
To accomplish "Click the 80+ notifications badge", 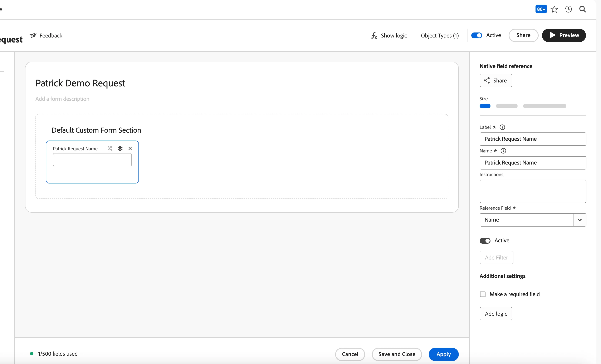I will (541, 9).
